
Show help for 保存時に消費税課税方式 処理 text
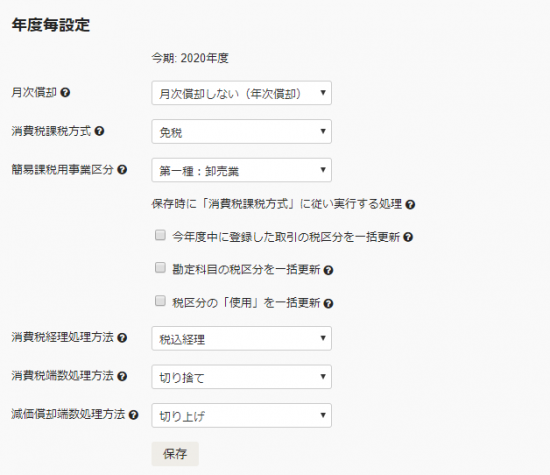[x=410, y=205]
